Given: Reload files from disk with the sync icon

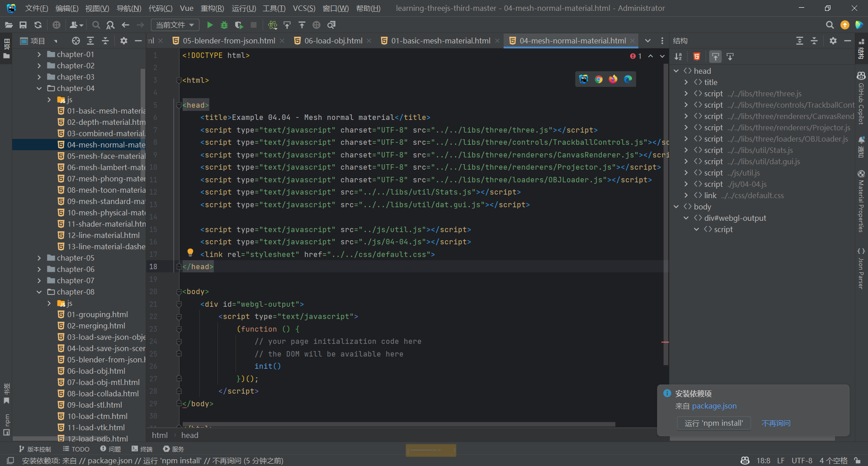Looking at the screenshot, I should tap(38, 25).
